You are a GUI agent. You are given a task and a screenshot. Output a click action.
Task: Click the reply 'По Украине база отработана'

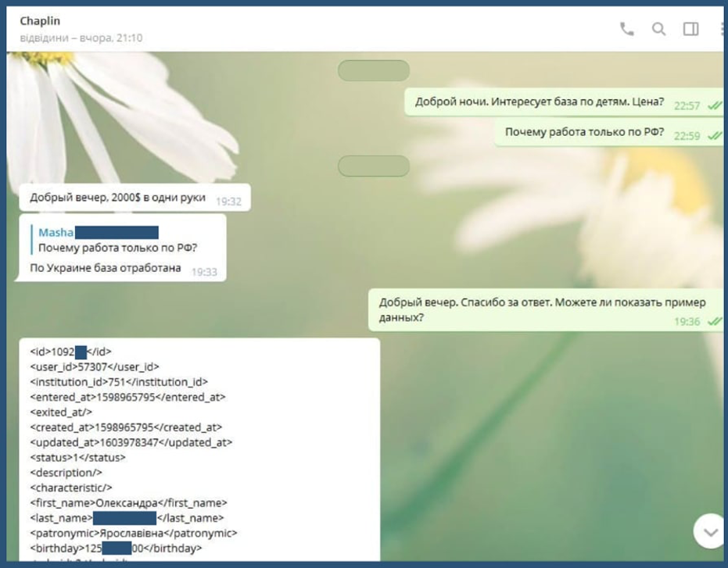click(106, 268)
